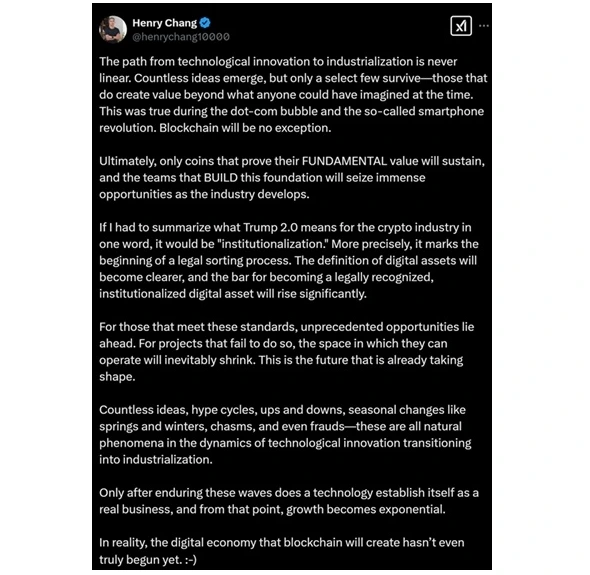
Task: Click the text 'Trump 2.0'
Action: click(271, 227)
